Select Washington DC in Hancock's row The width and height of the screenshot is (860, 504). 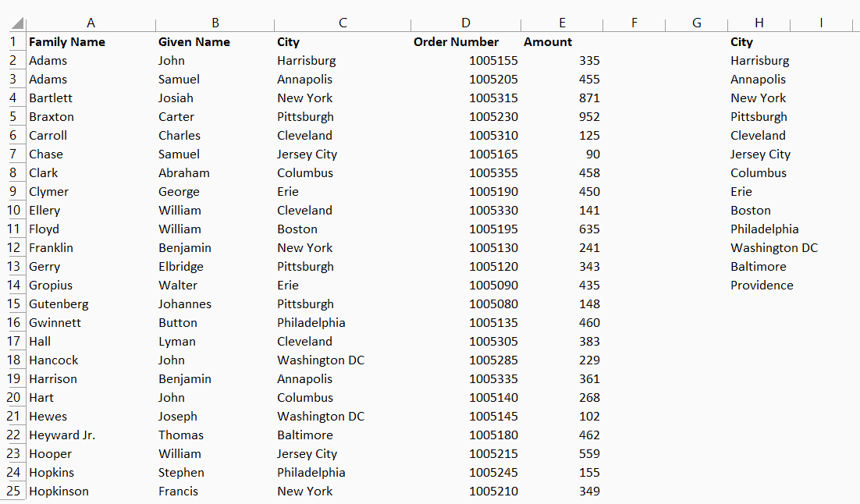tap(321, 360)
